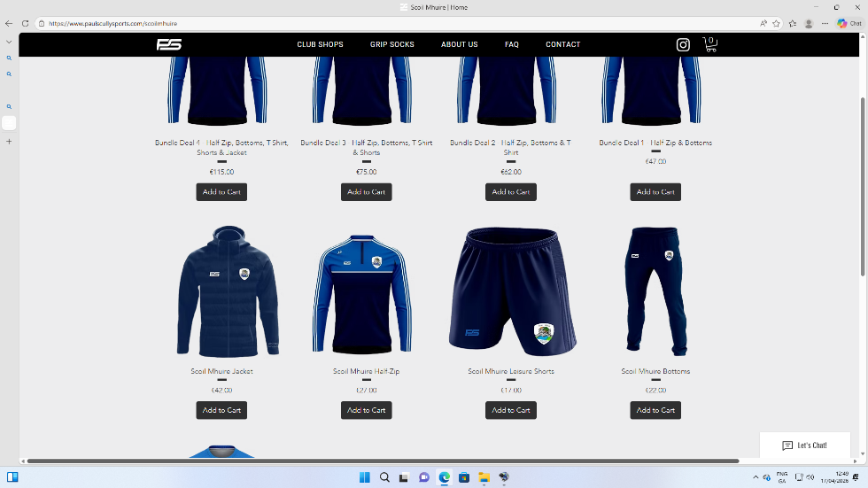Open the Let's Chat widget
The width and height of the screenshot is (868, 488).
pyautogui.click(x=804, y=445)
